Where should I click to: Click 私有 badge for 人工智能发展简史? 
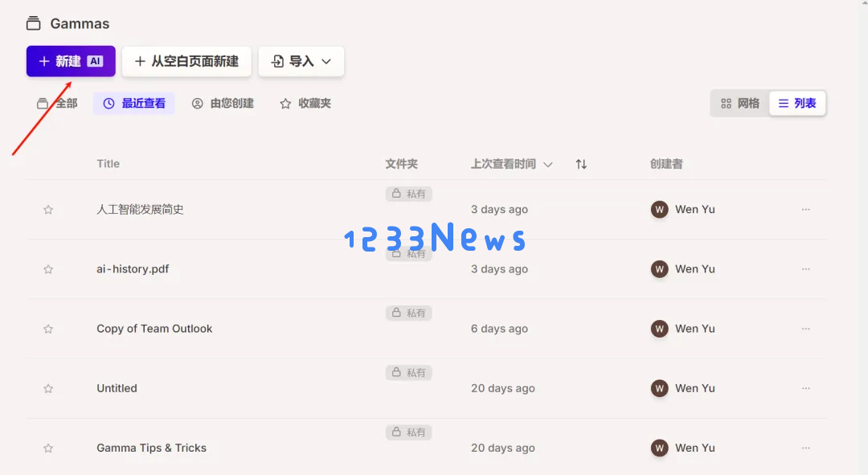tap(408, 194)
